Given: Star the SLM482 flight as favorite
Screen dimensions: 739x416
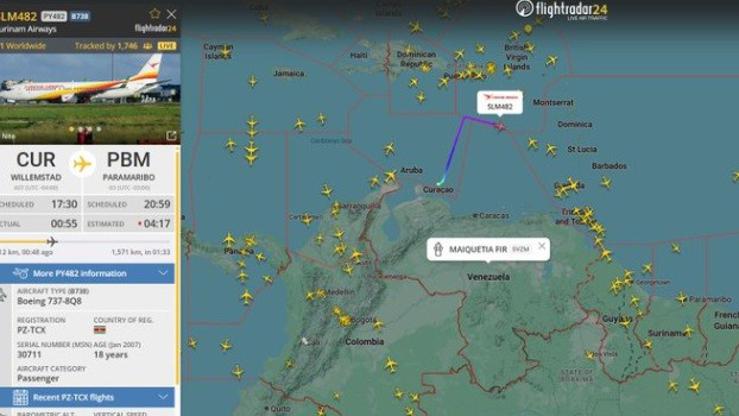Looking at the screenshot, I should (x=155, y=14).
